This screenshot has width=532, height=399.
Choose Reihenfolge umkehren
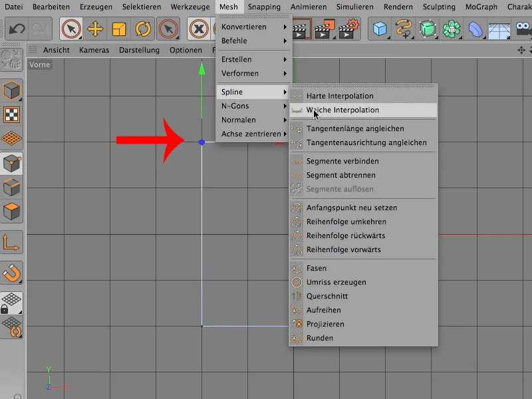coord(363,221)
